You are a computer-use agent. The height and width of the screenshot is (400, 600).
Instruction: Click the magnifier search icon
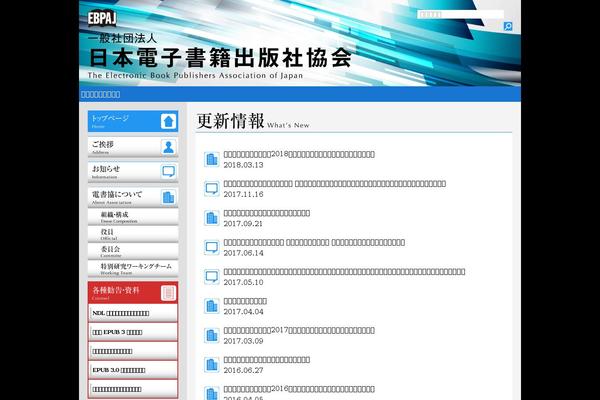(x=508, y=26)
